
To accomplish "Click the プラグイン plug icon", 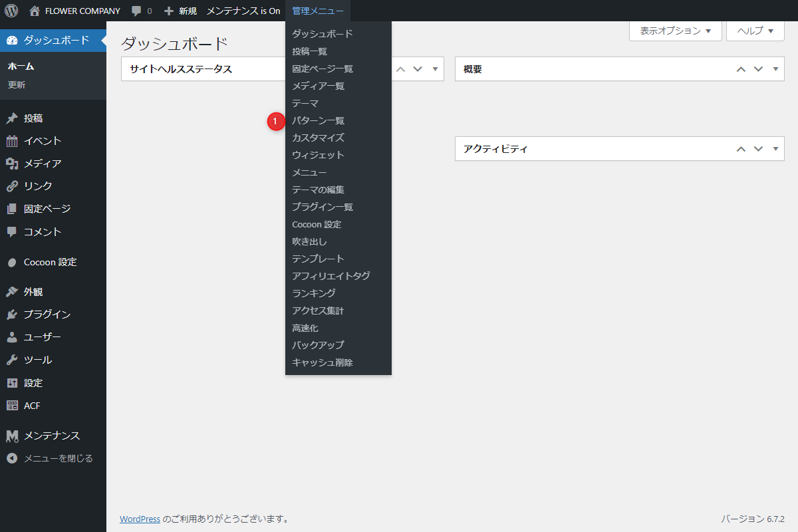I will pos(12,315).
